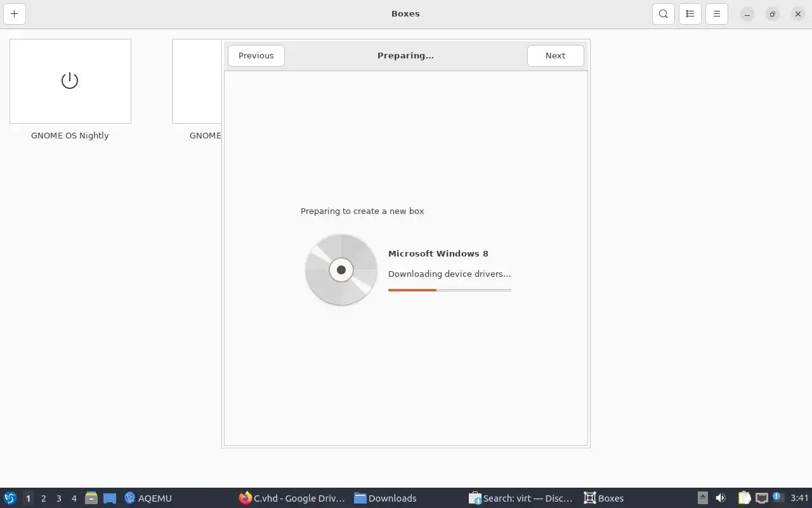Viewport: 812px width, 508px height.
Task: Click the show desktop taskbar icon
Action: [110, 498]
